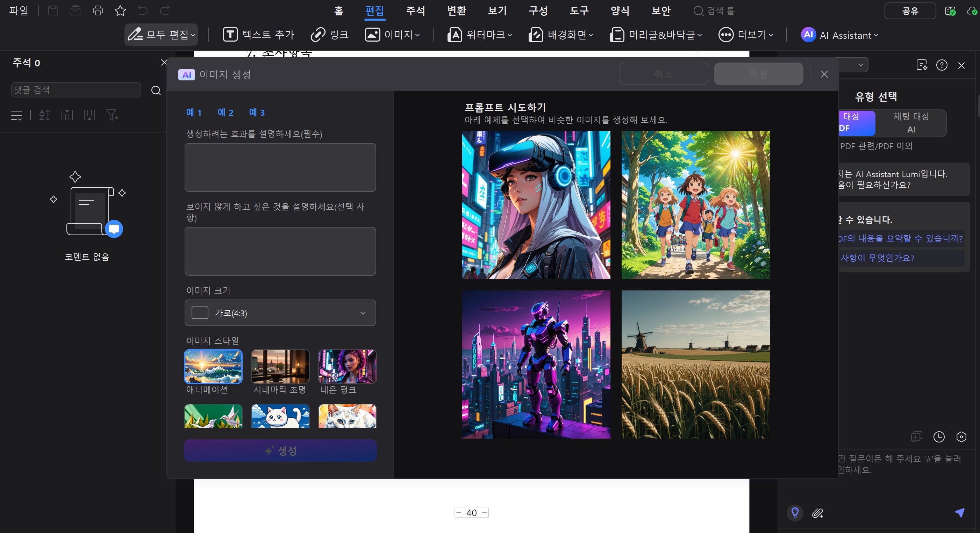The width and height of the screenshot is (980, 533).
Task: Select the origami crane image style
Action: point(213,416)
